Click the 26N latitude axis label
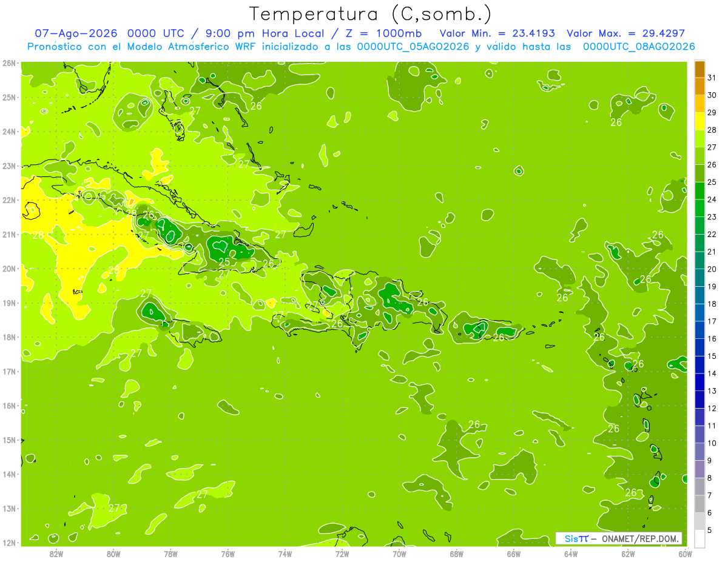Viewport: 728px width, 562px height. pyautogui.click(x=9, y=63)
